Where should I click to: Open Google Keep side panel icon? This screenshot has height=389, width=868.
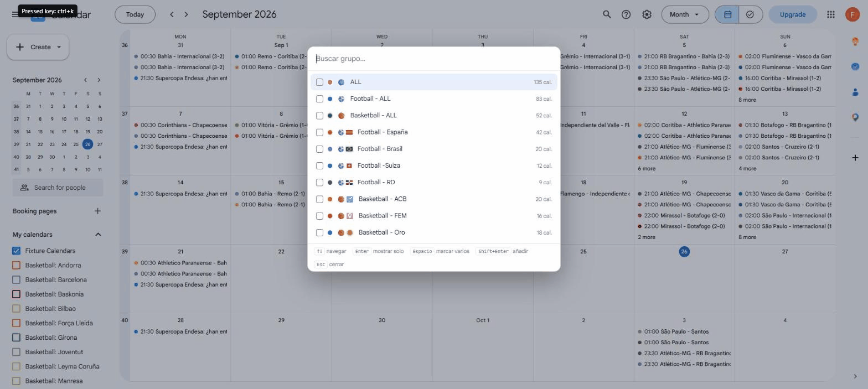(x=855, y=42)
